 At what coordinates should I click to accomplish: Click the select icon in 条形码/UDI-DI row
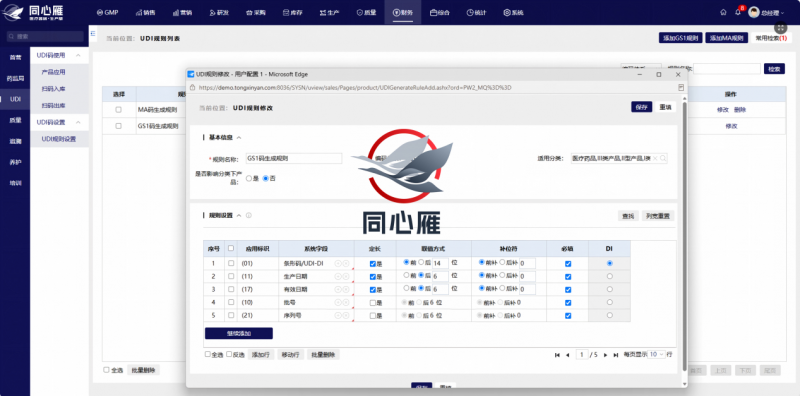pos(338,263)
